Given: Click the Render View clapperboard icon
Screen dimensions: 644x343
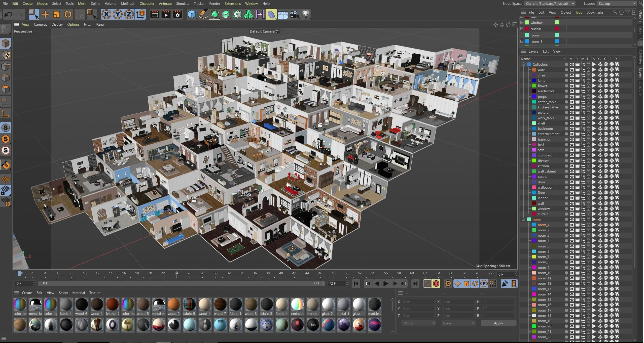Looking at the screenshot, I should coord(155,14).
